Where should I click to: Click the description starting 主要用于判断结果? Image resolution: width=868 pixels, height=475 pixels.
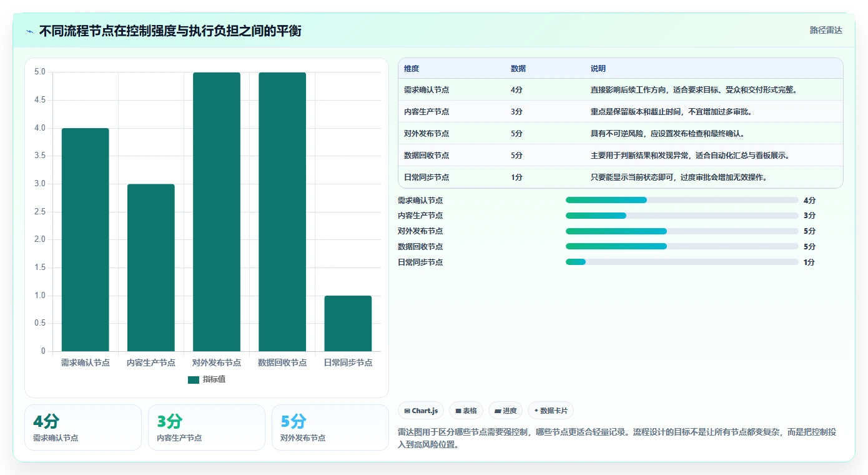(x=690, y=156)
